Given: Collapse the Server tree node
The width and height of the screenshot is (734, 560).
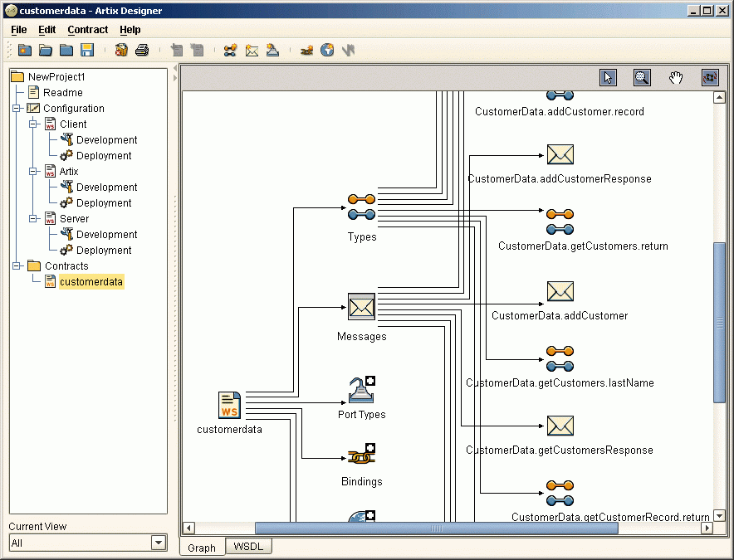Looking at the screenshot, I should [32, 218].
